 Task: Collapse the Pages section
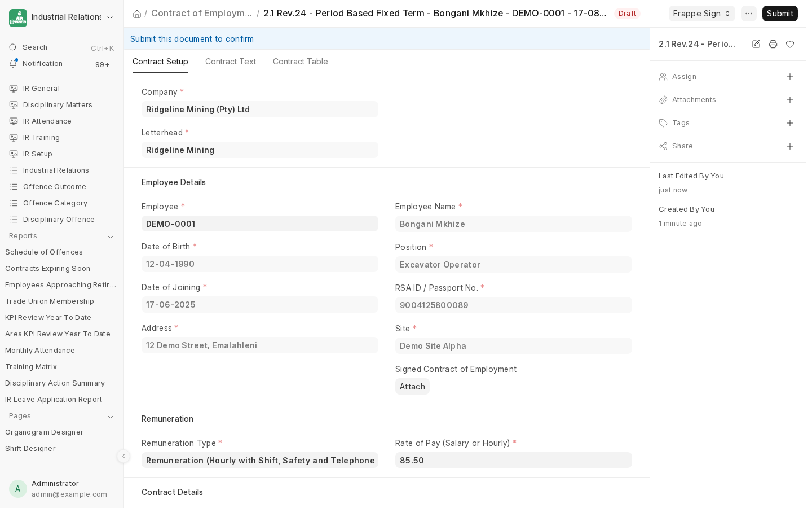coord(111,417)
